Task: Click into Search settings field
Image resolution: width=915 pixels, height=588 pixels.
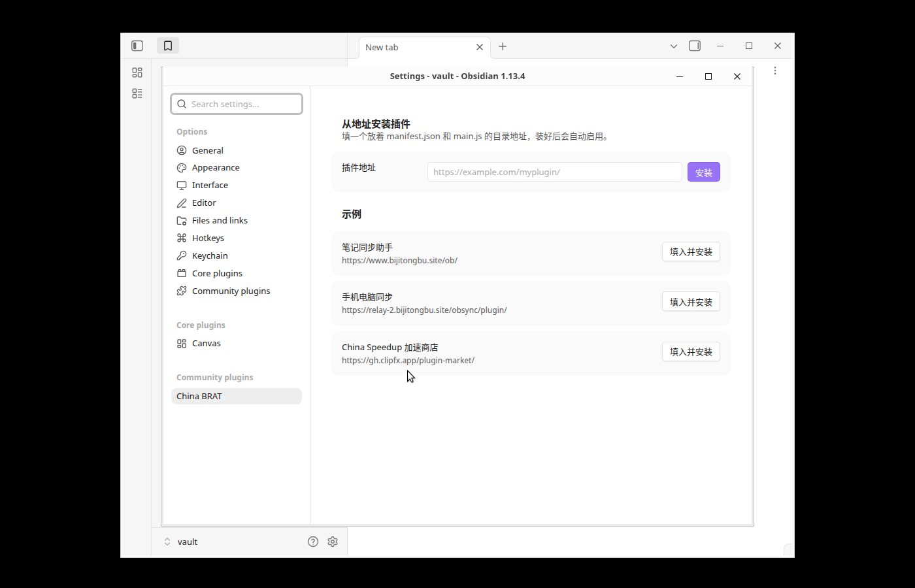Action: coord(237,104)
